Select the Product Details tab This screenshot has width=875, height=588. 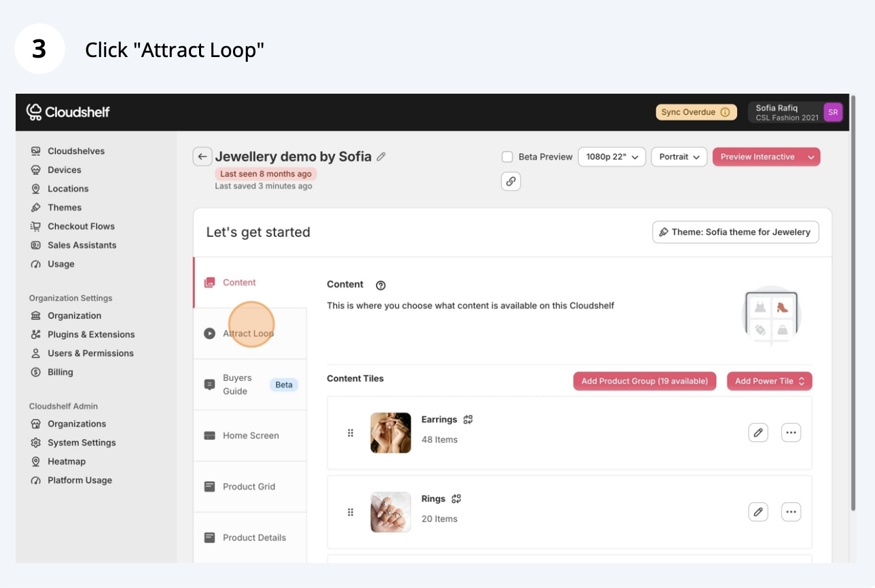tap(250, 537)
